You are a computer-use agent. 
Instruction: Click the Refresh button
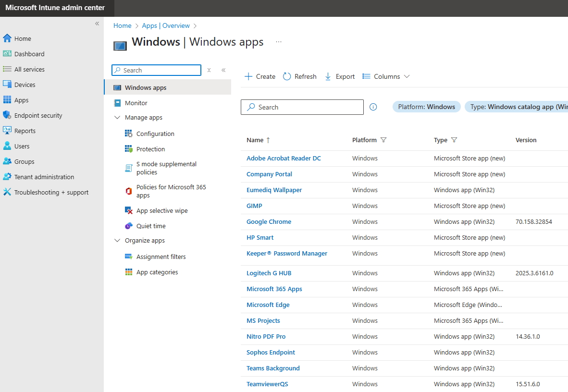click(x=299, y=76)
